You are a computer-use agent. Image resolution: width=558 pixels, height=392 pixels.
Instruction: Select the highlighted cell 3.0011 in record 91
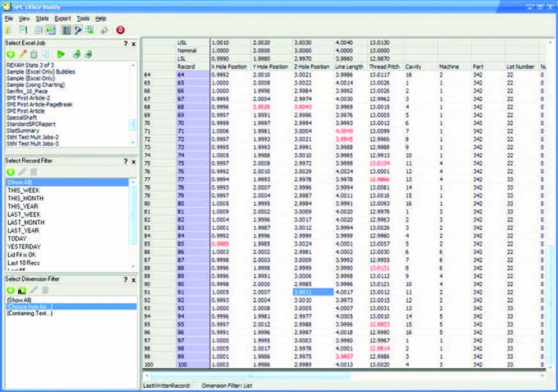pyautogui.click(x=313, y=292)
